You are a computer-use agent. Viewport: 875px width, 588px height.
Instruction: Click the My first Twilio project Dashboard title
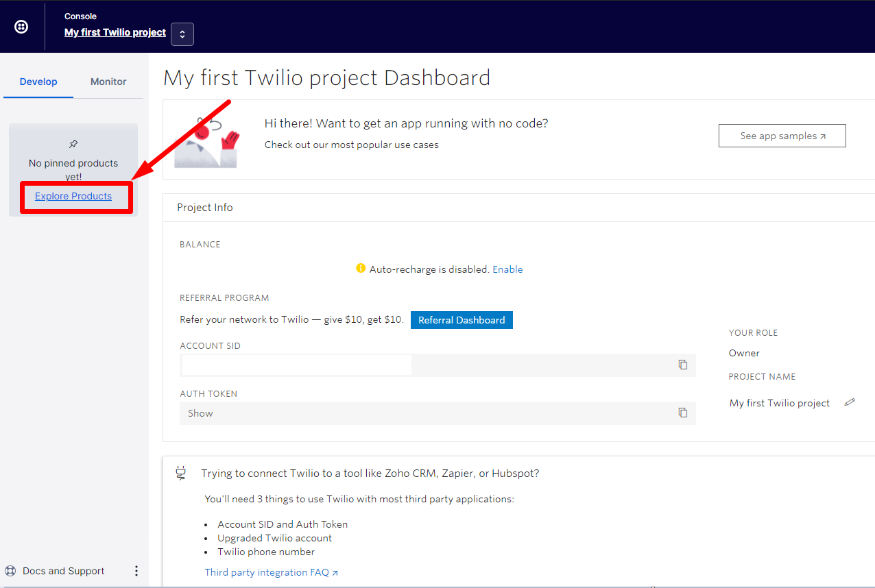coord(327,77)
